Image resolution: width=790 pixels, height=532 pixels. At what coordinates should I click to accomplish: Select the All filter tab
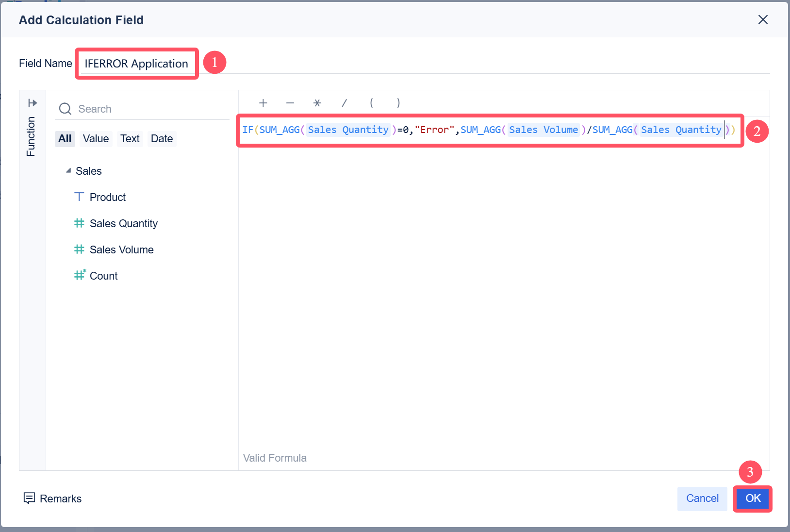[65, 139]
